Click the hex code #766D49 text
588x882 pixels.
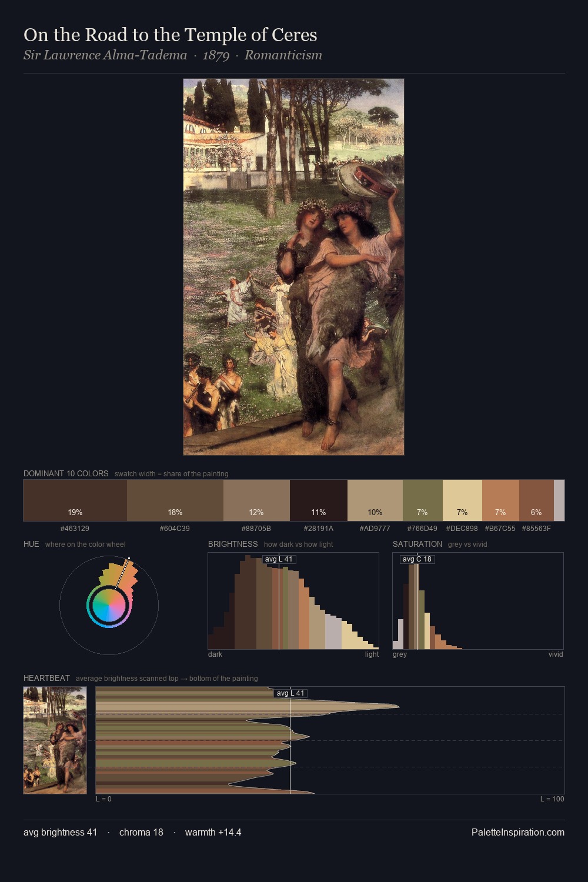pos(422,529)
